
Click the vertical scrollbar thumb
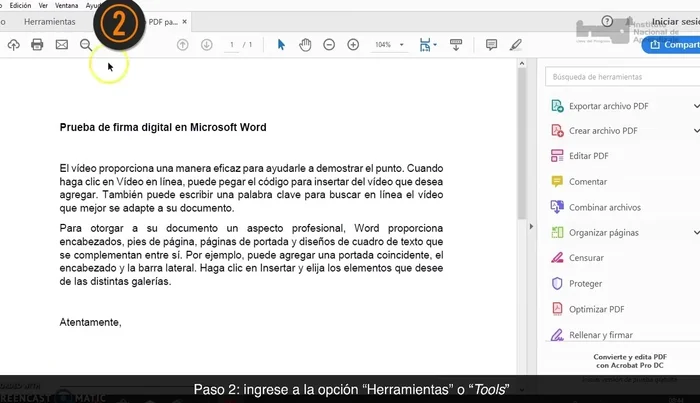click(x=521, y=144)
